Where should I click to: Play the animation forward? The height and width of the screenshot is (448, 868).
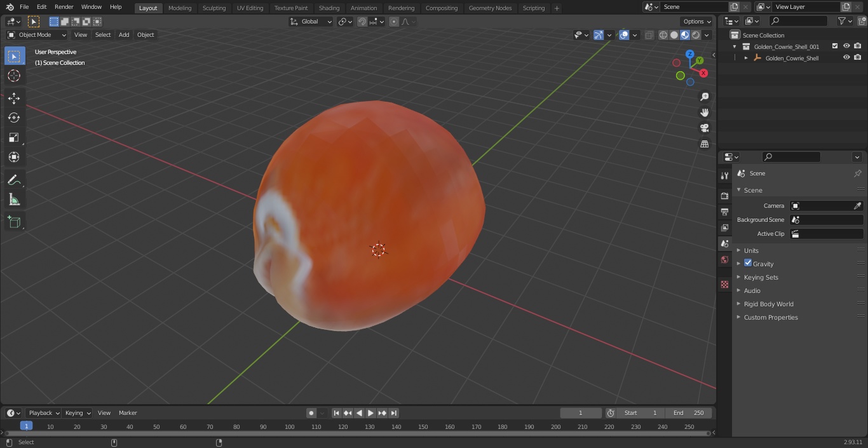(371, 413)
